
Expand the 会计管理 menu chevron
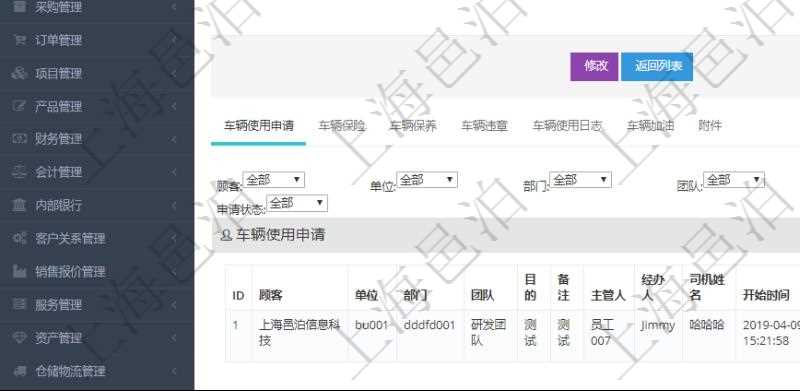(x=174, y=172)
